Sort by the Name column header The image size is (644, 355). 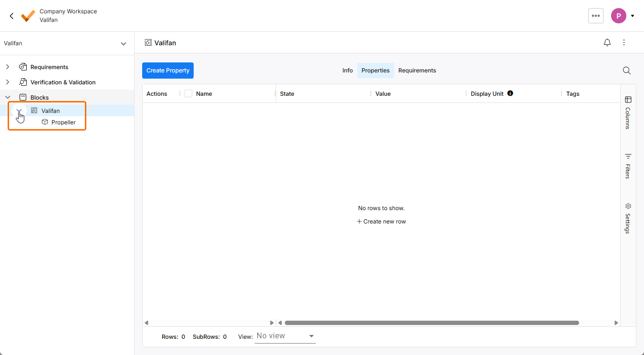click(204, 93)
